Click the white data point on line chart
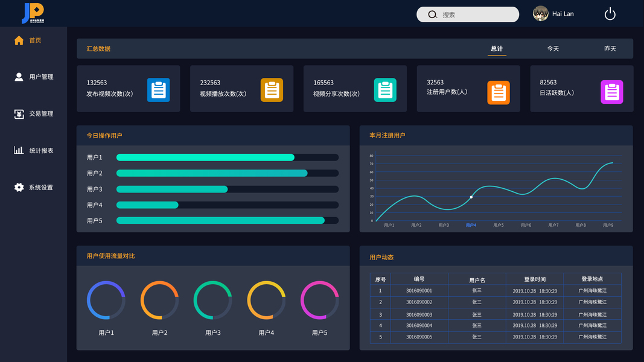644x362 pixels. click(471, 197)
